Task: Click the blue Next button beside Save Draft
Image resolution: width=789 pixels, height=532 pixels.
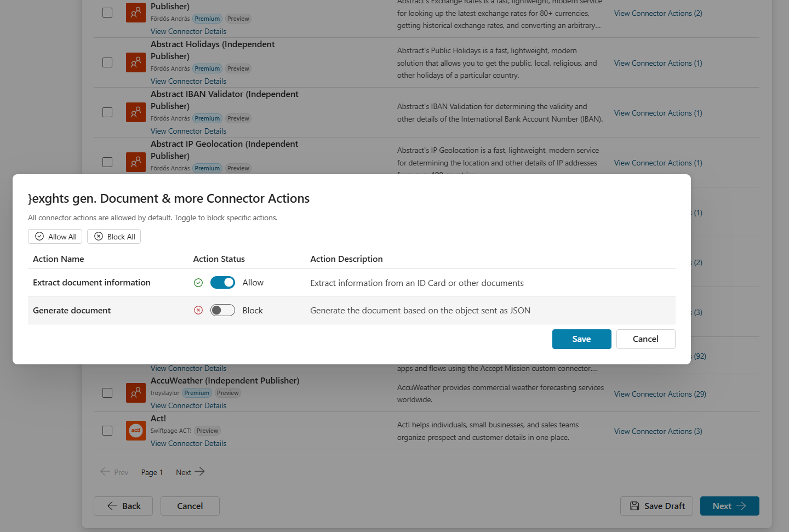Action: coord(730,506)
